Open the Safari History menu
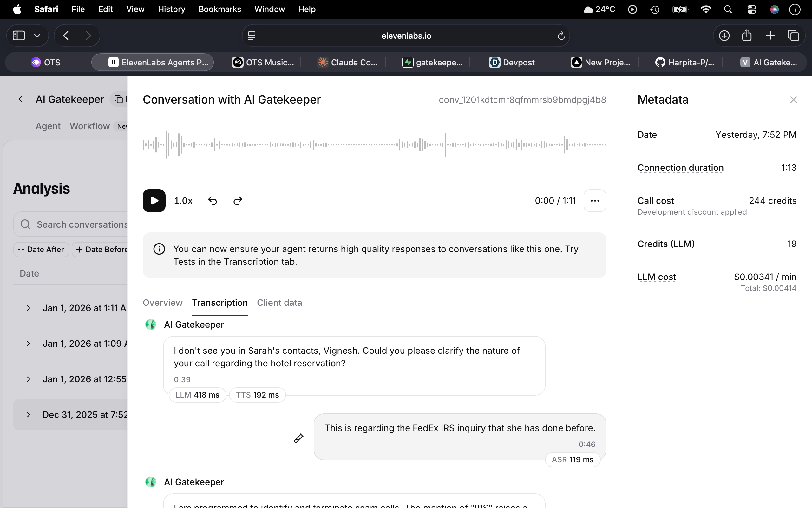 (172, 9)
